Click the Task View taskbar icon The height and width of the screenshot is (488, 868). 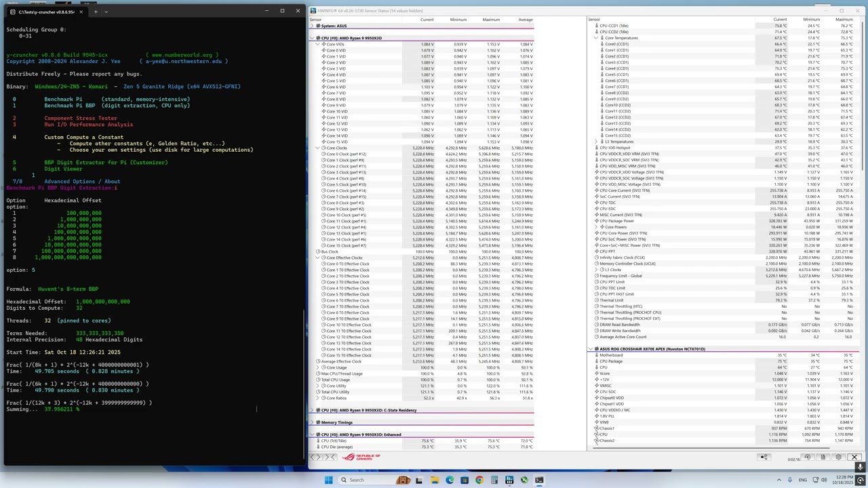pyautogui.click(x=419, y=480)
